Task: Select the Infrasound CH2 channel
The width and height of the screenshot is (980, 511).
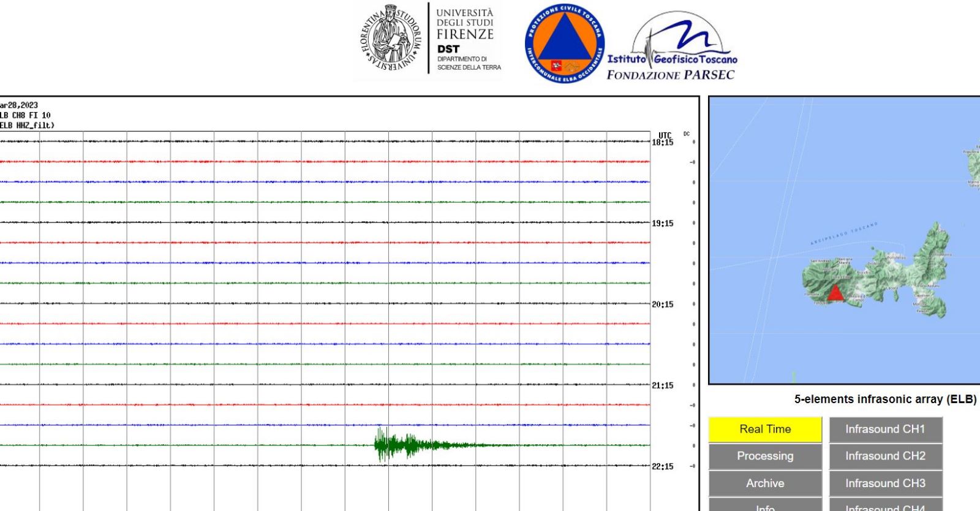Action: point(885,456)
